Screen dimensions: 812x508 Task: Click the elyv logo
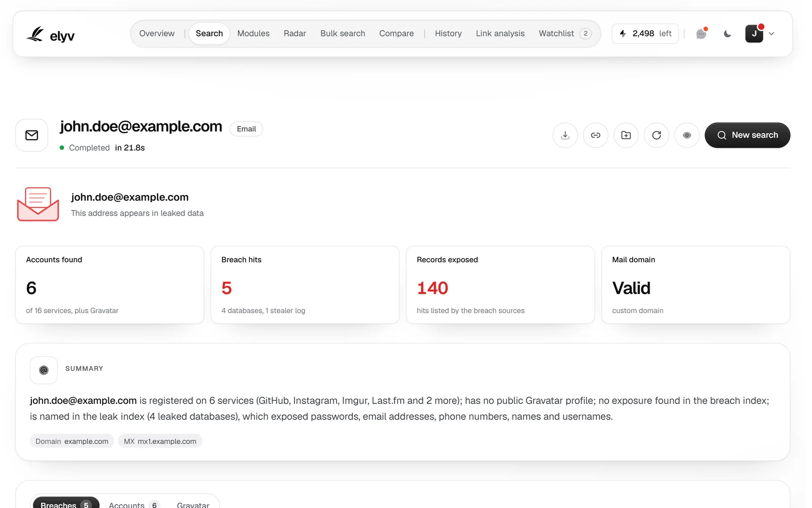coord(50,35)
